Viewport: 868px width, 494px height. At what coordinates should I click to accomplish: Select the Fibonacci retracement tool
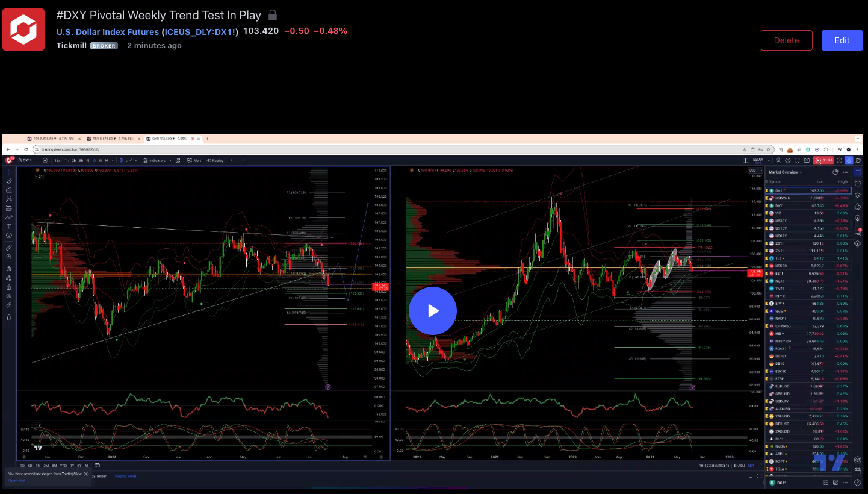point(8,190)
